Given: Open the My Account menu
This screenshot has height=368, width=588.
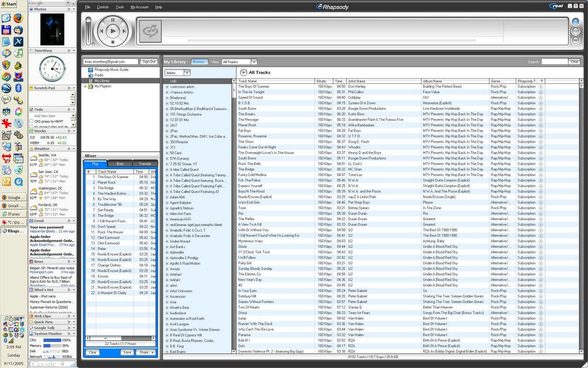Looking at the screenshot, I should pos(140,7).
